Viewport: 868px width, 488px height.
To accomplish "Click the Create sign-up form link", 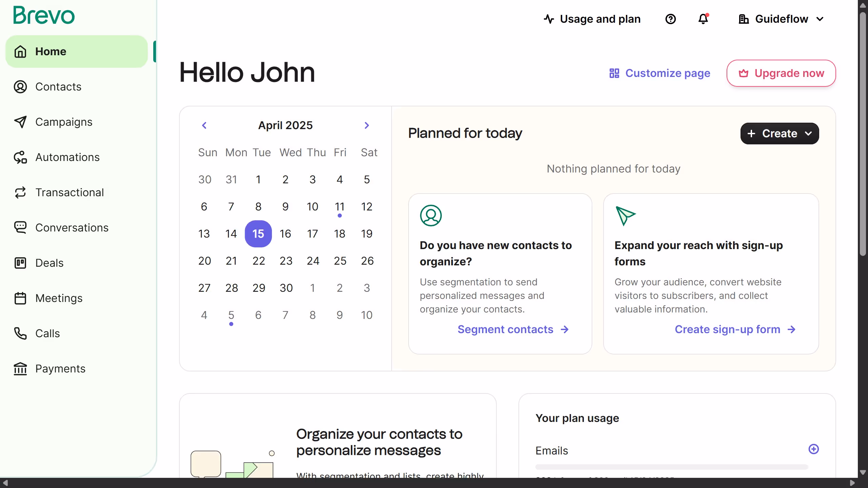I will tap(735, 329).
